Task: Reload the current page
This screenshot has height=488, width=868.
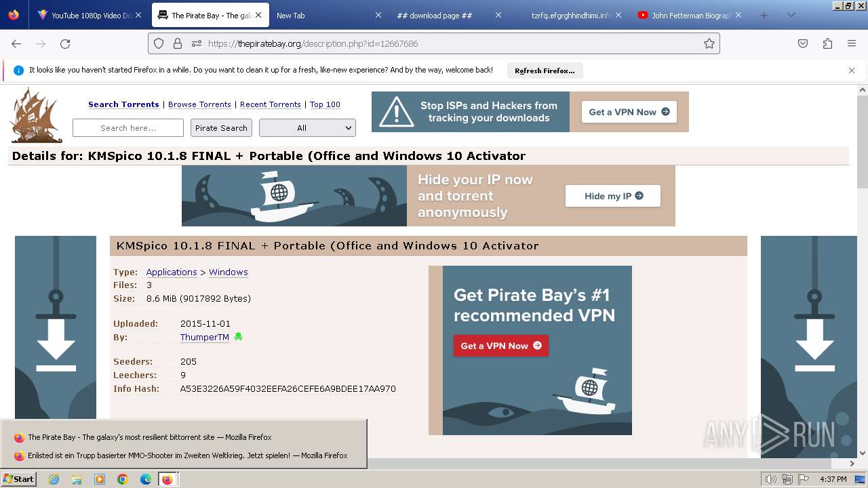Action: coord(65,43)
